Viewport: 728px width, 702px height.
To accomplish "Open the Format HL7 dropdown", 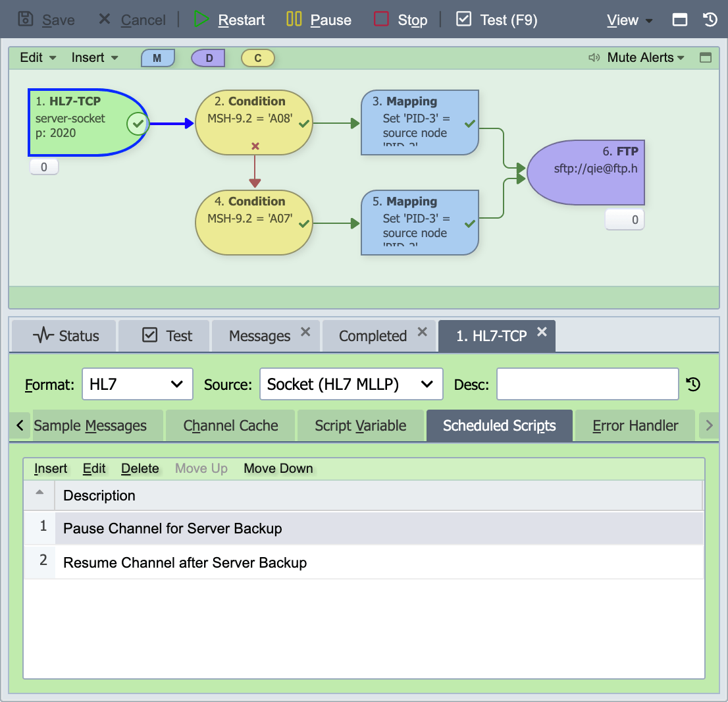I will (x=138, y=384).
